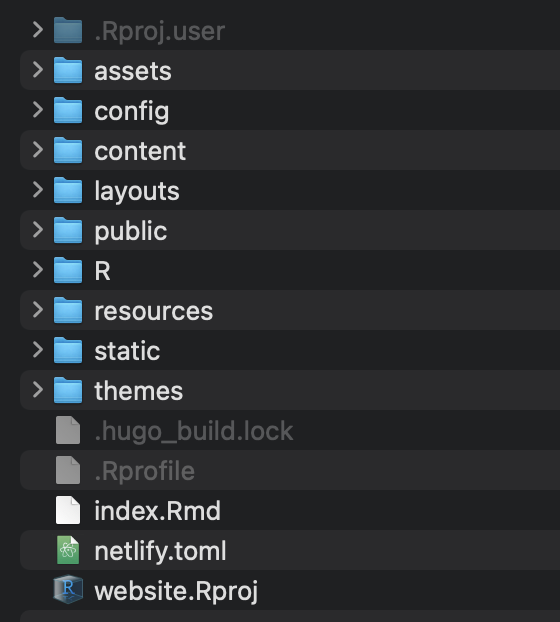Select the hidden .hugo_build.lock entry
Screen dimensions: 560x622
click(290, 430)
